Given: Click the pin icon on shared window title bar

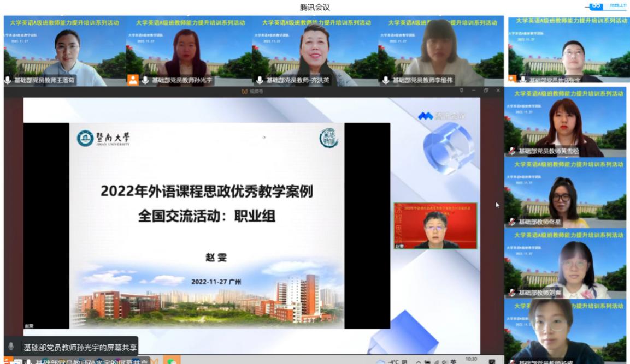Looking at the screenshot, I should pyautogui.click(x=461, y=91).
